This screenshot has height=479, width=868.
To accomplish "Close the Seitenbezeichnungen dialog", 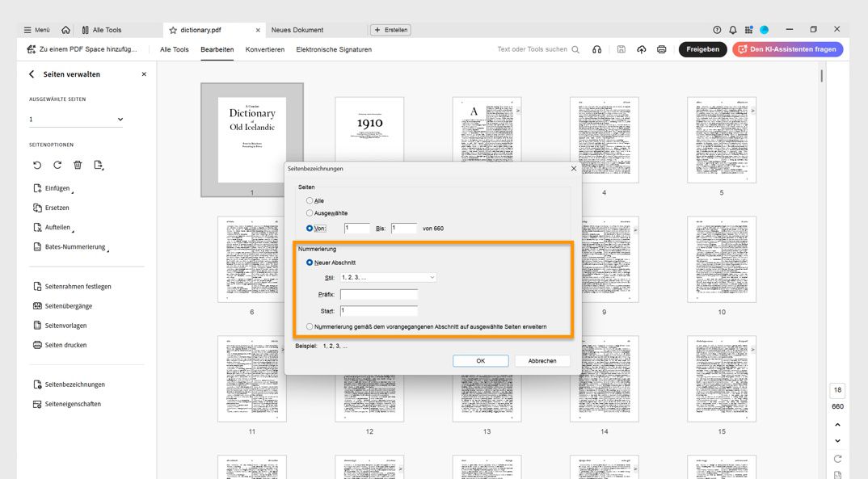I will pos(574,169).
